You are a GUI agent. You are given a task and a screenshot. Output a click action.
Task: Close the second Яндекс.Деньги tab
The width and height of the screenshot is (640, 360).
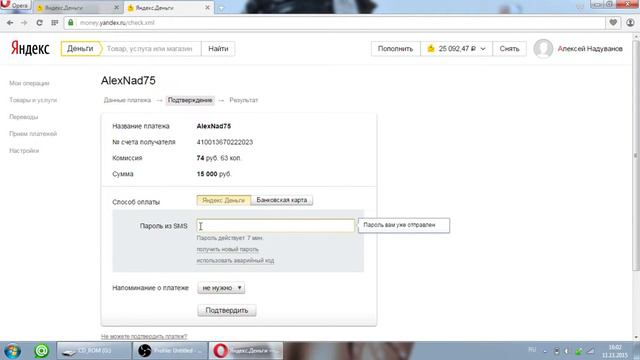(207, 7)
